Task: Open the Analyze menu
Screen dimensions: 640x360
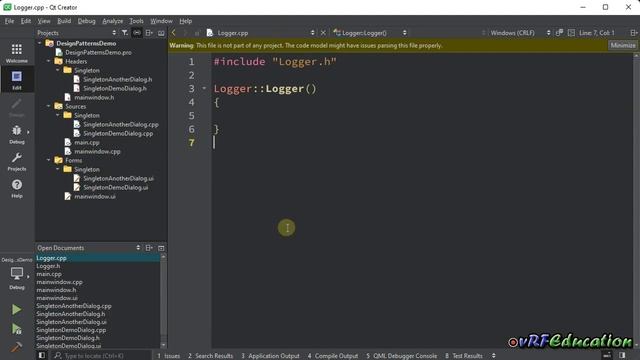Action: coord(113,21)
